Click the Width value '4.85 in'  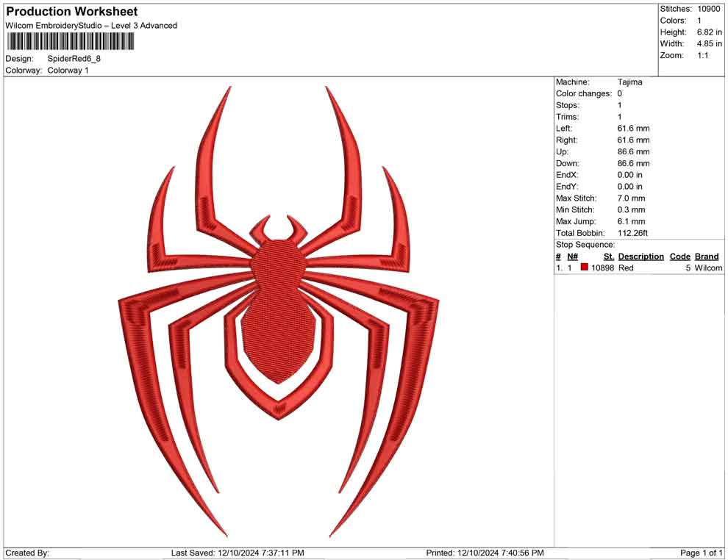[x=709, y=43]
